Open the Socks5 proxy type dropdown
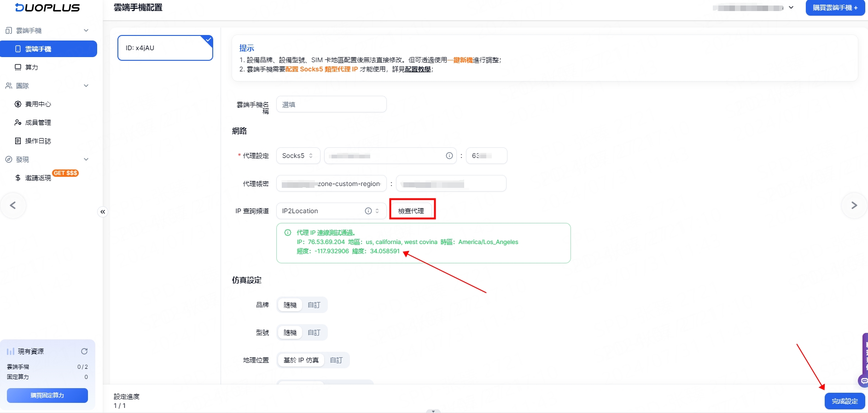The height and width of the screenshot is (413, 868). click(297, 156)
